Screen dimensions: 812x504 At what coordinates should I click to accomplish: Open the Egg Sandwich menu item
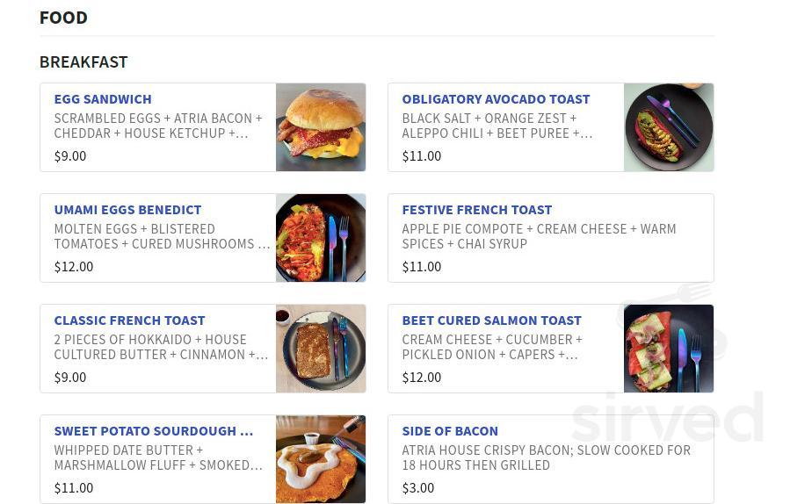pos(103,99)
